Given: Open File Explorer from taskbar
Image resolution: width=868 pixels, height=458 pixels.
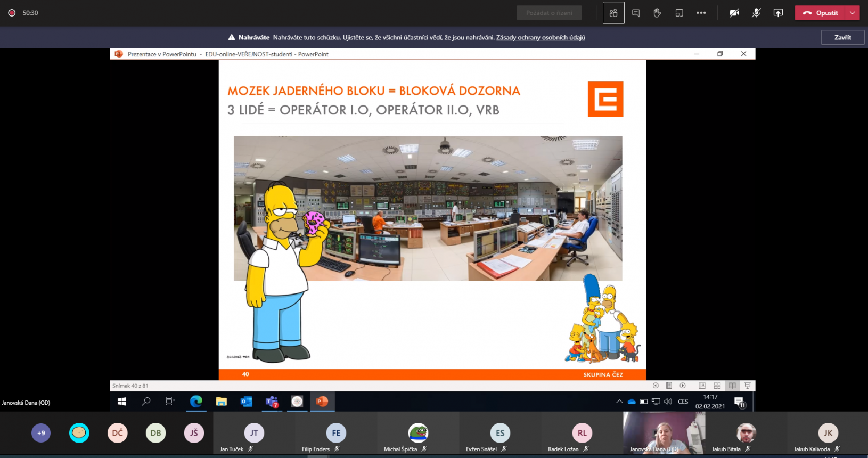Looking at the screenshot, I should 221,402.
